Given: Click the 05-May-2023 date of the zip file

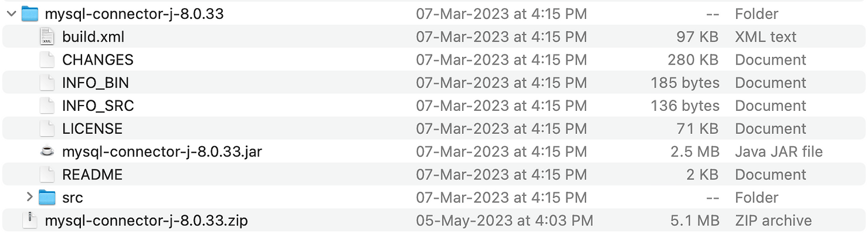Looking at the screenshot, I should 504,221.
